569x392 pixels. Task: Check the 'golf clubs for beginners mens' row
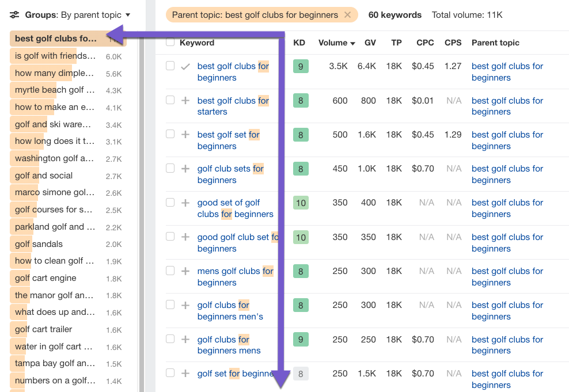coord(170,339)
